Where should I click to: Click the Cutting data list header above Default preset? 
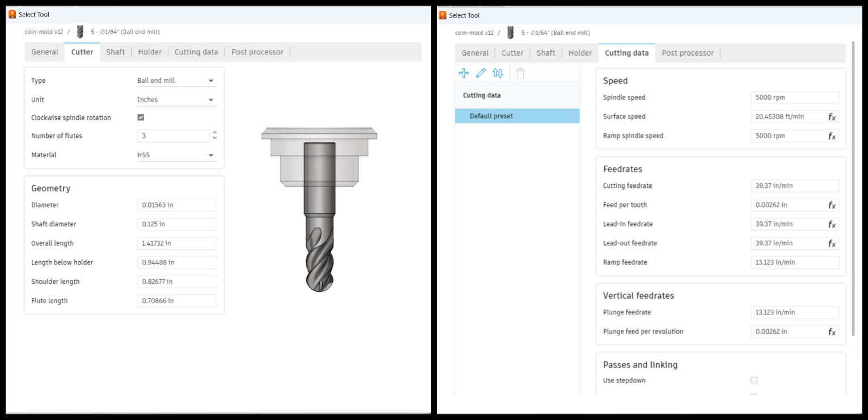point(482,95)
